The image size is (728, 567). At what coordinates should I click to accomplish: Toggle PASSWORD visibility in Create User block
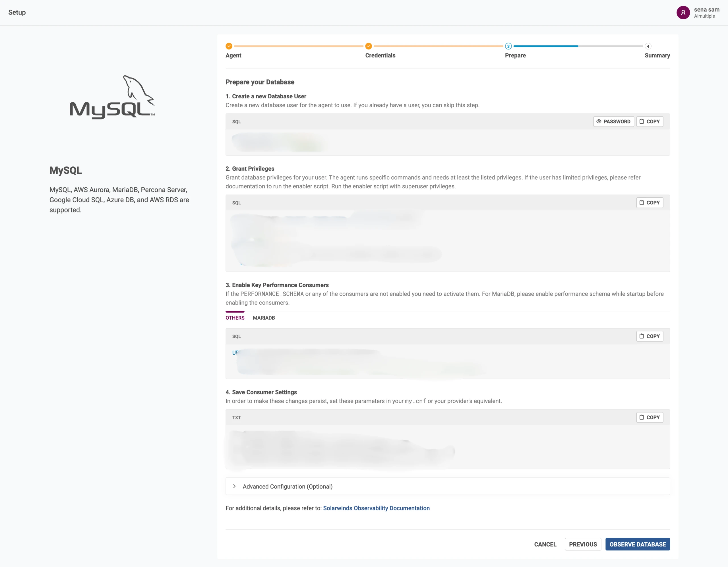pos(614,122)
